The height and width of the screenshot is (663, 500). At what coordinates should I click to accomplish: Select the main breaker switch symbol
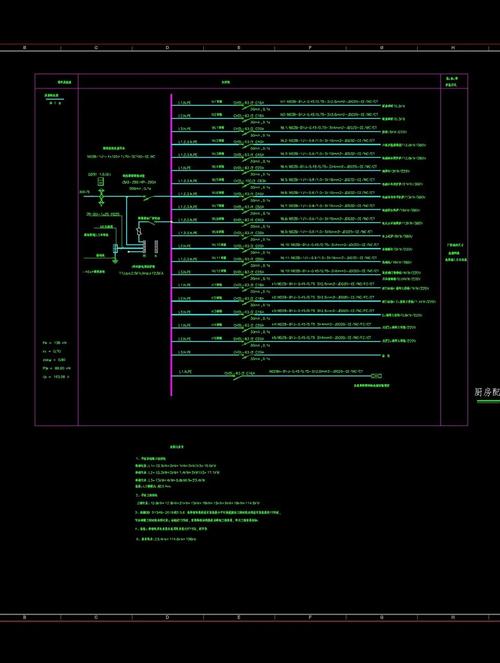[x=148, y=197]
